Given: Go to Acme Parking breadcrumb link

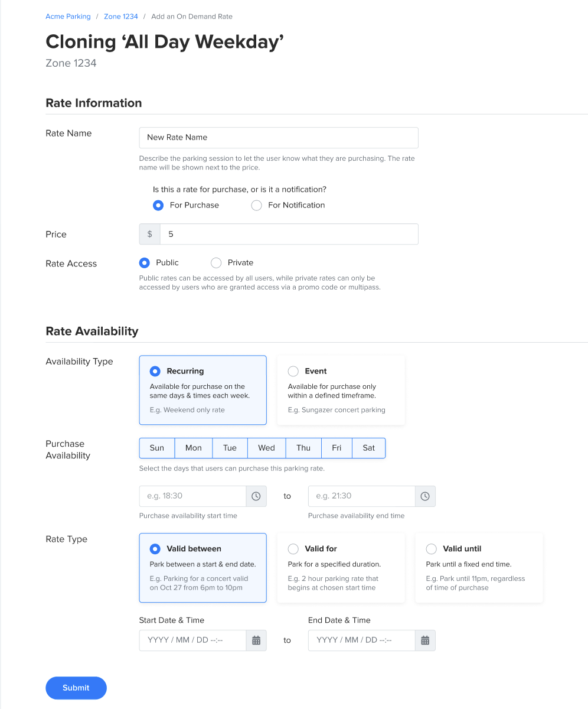Looking at the screenshot, I should 68,17.
